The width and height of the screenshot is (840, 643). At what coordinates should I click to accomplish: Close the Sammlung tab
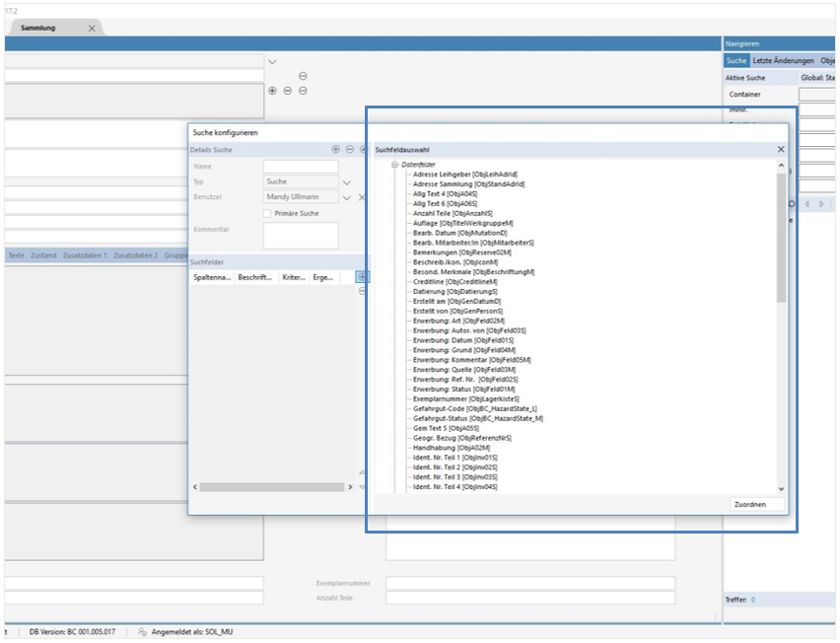(92, 29)
